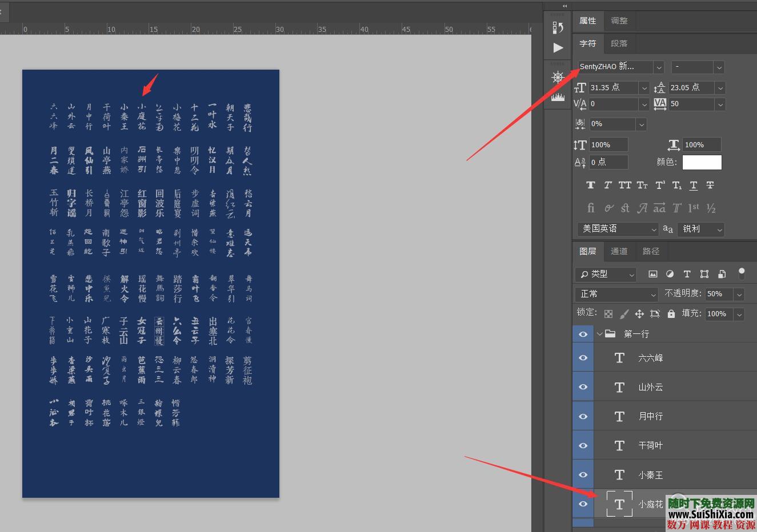Open the History panel icon
Viewport: 757px width, 532px height.
pos(558,27)
